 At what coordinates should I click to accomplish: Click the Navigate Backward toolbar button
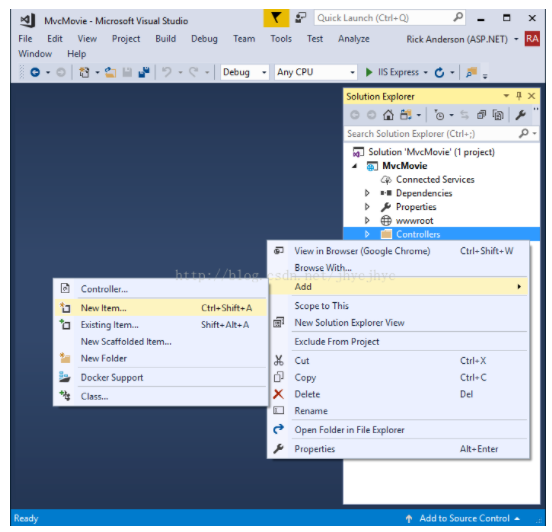[35, 73]
